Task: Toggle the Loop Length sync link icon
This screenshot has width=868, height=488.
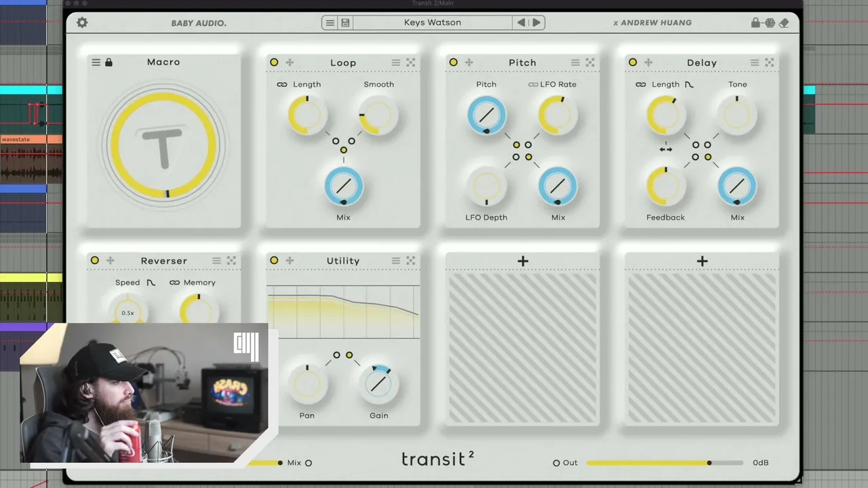Action: point(282,85)
